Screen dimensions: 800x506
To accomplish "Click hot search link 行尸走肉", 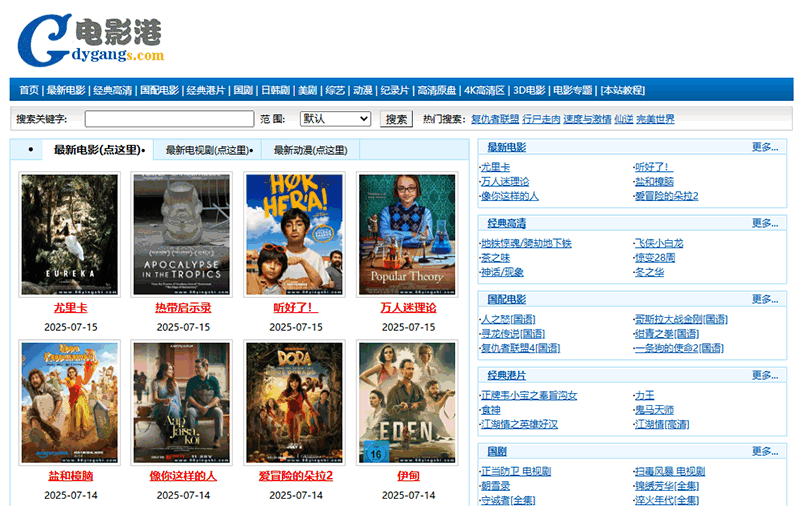I will click(x=541, y=119).
